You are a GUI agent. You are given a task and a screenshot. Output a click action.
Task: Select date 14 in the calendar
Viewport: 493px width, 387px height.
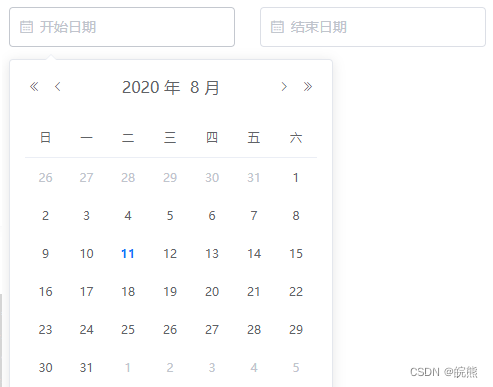point(254,254)
